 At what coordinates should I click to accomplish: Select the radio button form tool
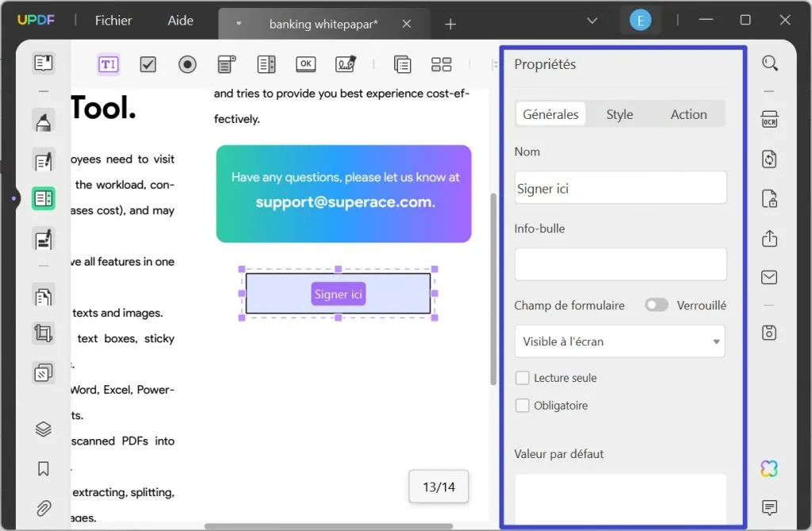point(187,64)
